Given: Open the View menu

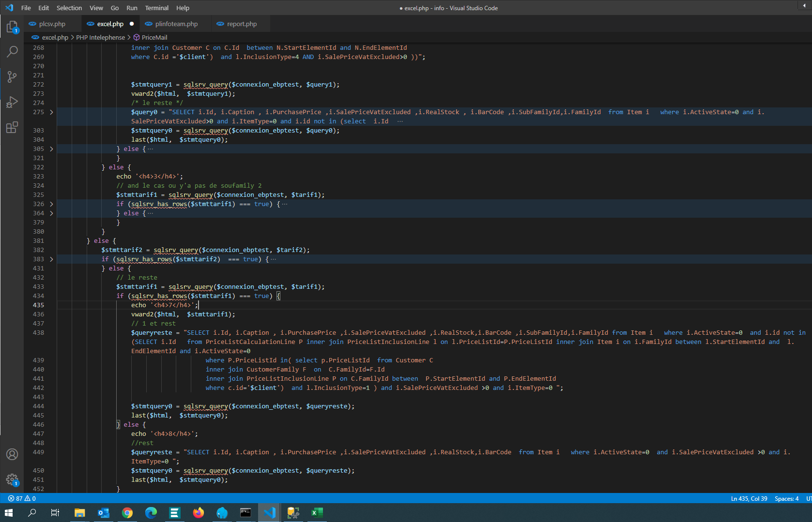Looking at the screenshot, I should (96, 8).
